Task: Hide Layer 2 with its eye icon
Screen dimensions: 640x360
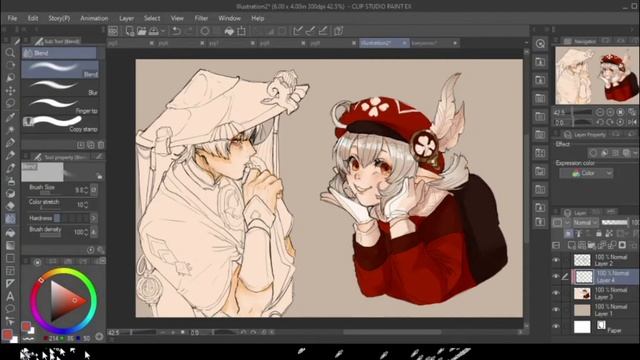Action: [556, 260]
